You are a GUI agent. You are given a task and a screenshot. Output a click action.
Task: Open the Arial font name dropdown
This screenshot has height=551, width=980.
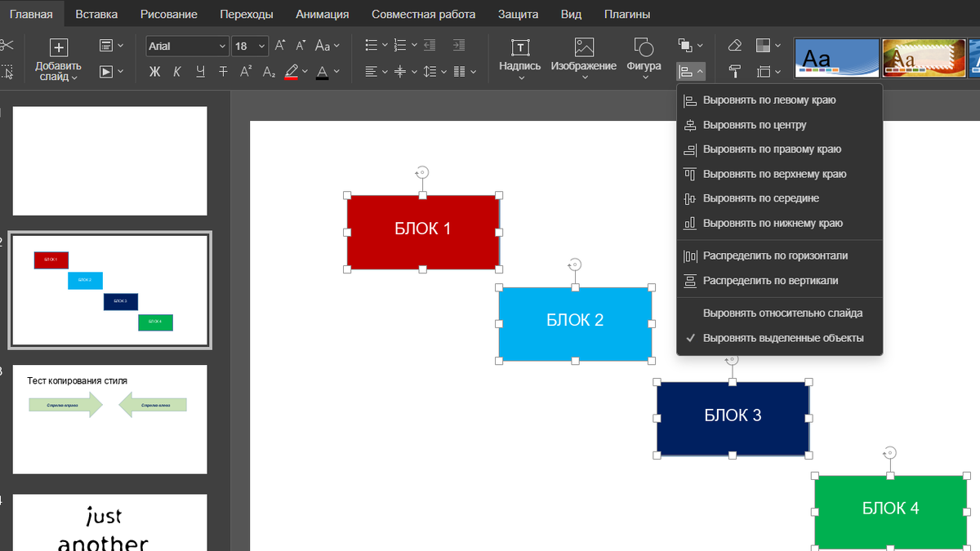tap(222, 47)
